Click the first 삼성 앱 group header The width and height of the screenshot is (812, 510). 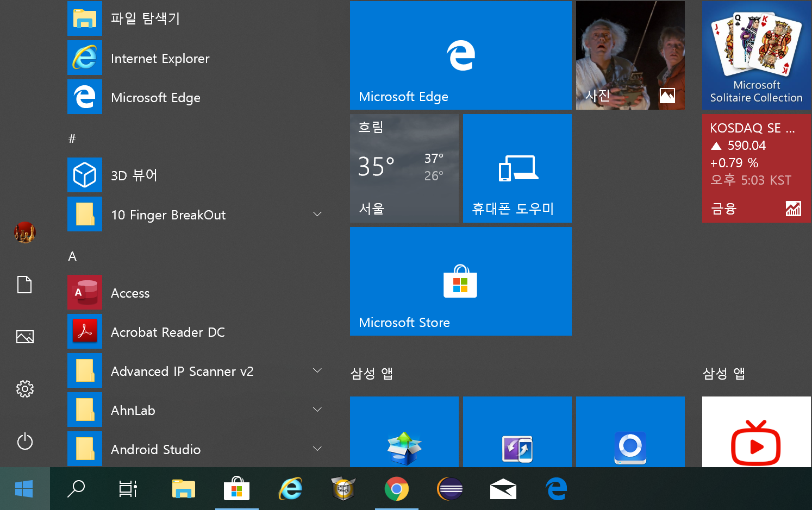point(372,374)
